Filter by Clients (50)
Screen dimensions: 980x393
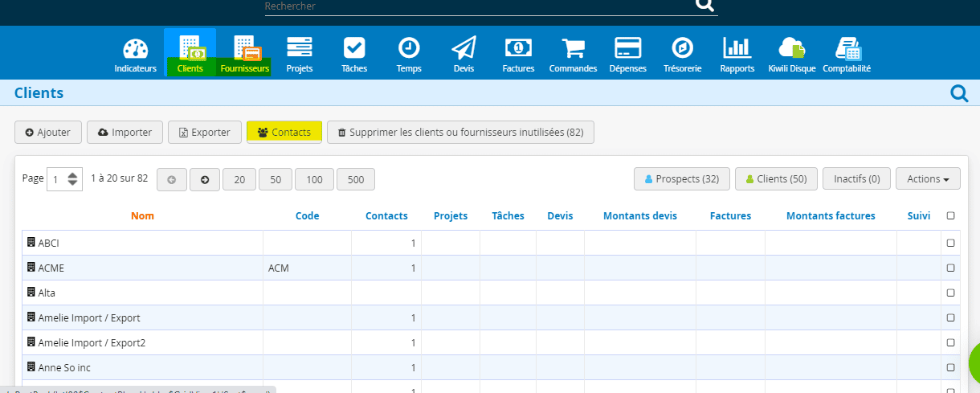(x=776, y=179)
